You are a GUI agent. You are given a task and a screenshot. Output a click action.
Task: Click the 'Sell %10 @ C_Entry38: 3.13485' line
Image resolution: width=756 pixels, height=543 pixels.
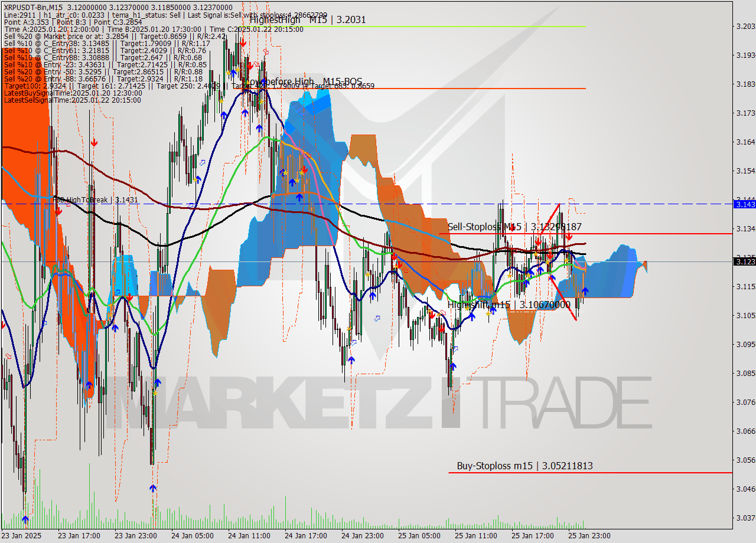107,43
